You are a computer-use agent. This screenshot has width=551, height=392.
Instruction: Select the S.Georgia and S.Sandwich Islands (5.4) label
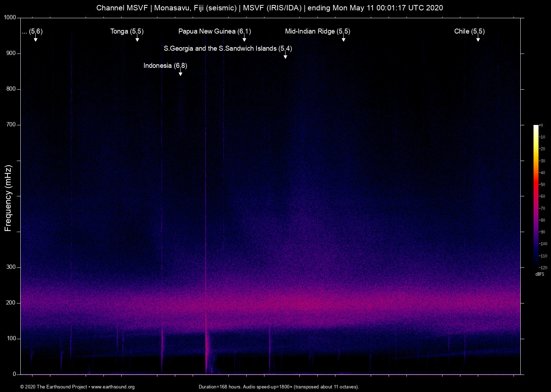click(x=228, y=49)
